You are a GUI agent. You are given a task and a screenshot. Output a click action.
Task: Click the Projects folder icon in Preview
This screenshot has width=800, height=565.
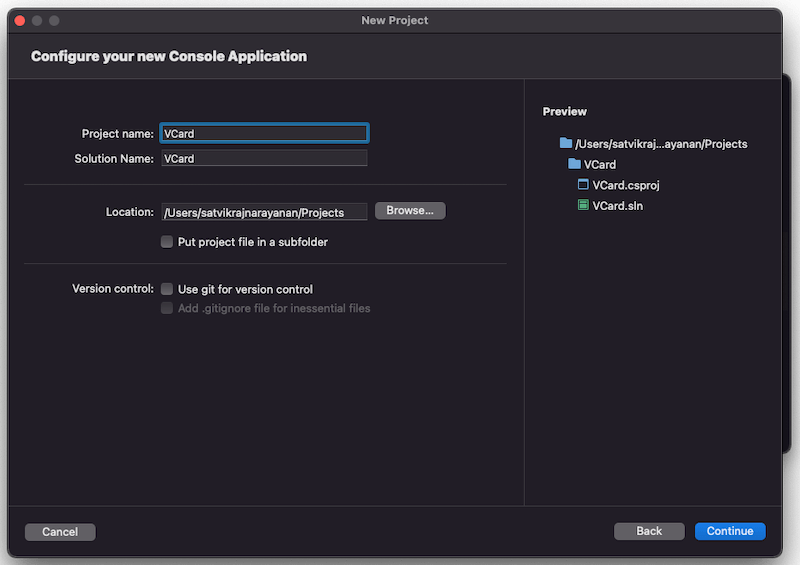[x=565, y=143]
